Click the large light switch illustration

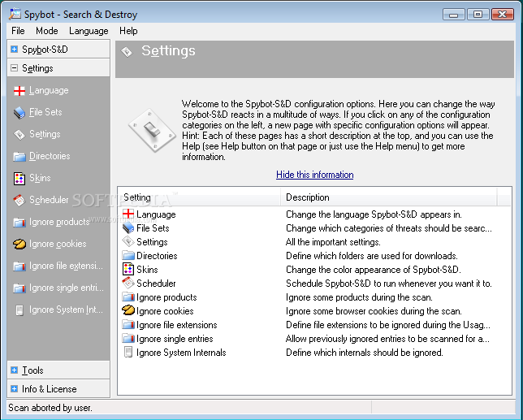(152, 130)
